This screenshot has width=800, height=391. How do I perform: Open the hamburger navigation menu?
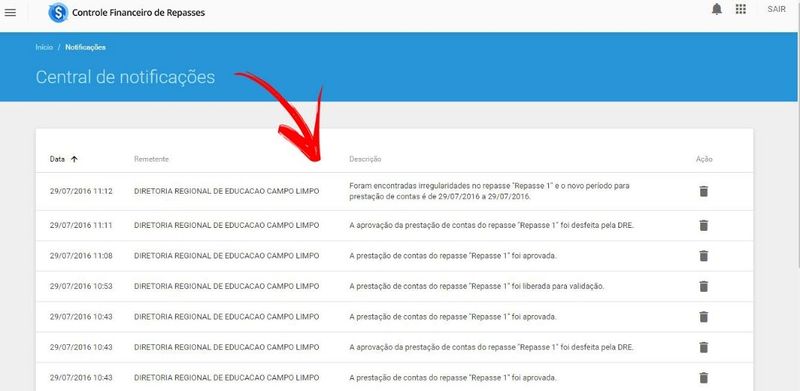pyautogui.click(x=10, y=12)
